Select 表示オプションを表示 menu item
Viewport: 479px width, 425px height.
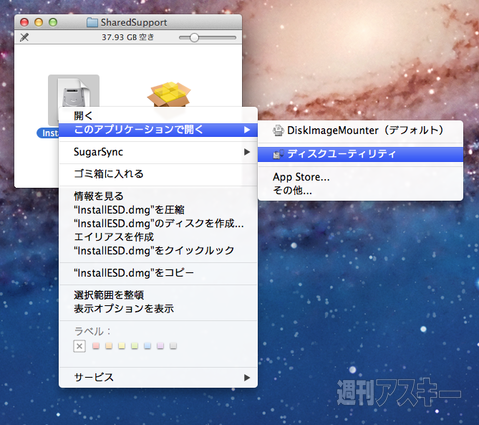(158, 309)
